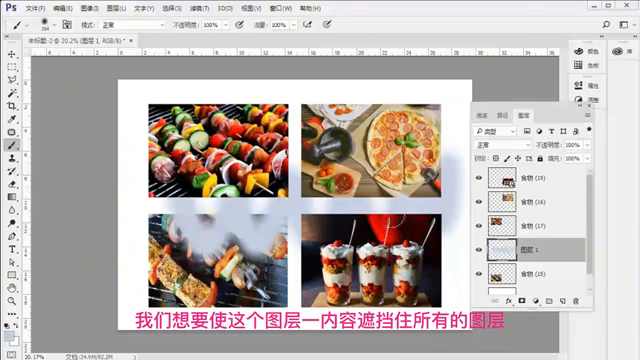Enable airbrush-style build-up
Image resolution: width=640 pixels, height=360 pixels.
click(x=307, y=25)
